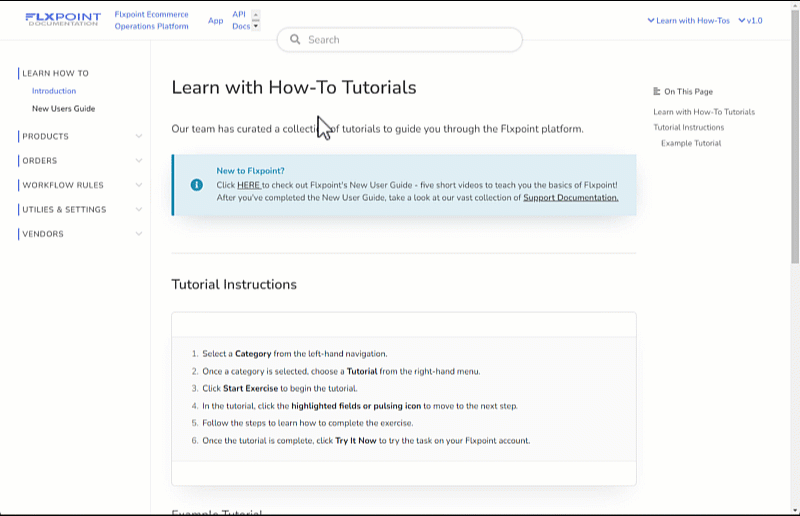Open the Products sidebar section
This screenshot has height=516, width=800.
pyautogui.click(x=45, y=136)
